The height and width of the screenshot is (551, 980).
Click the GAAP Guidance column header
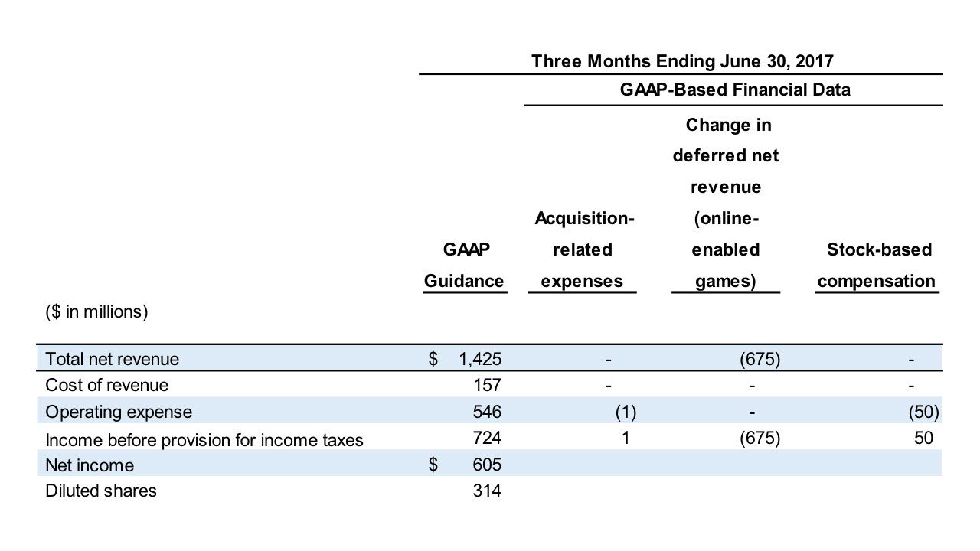tap(464, 266)
